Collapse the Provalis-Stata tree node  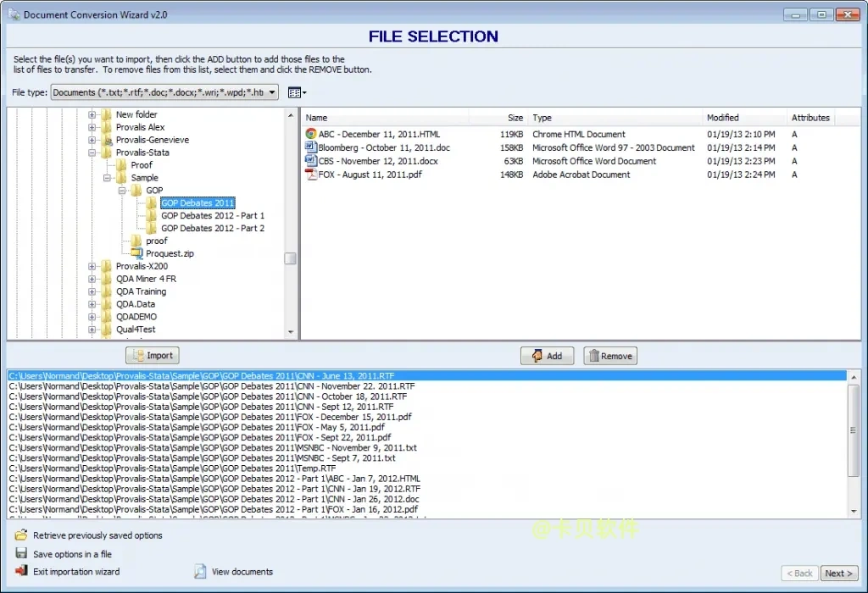click(92, 152)
